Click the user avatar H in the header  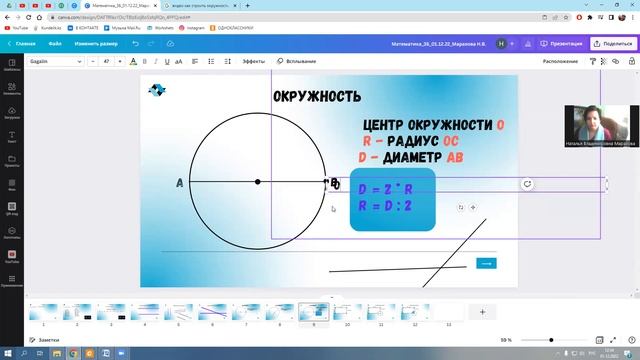(x=501, y=44)
